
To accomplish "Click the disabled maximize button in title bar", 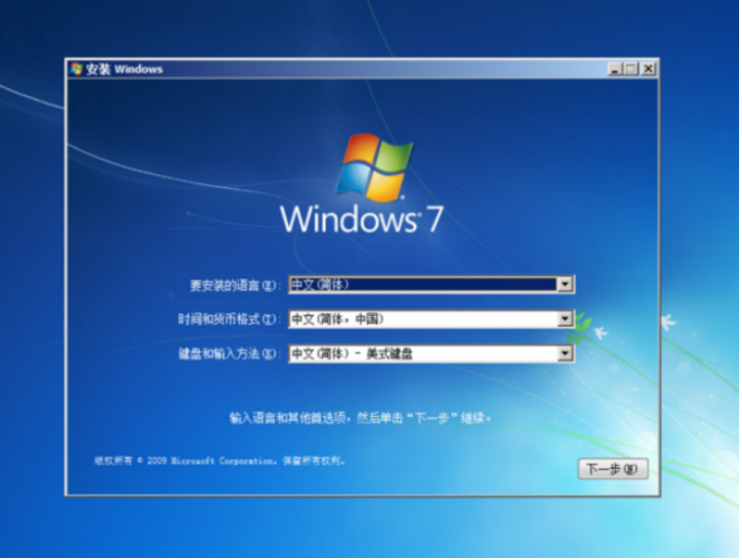I will [630, 70].
